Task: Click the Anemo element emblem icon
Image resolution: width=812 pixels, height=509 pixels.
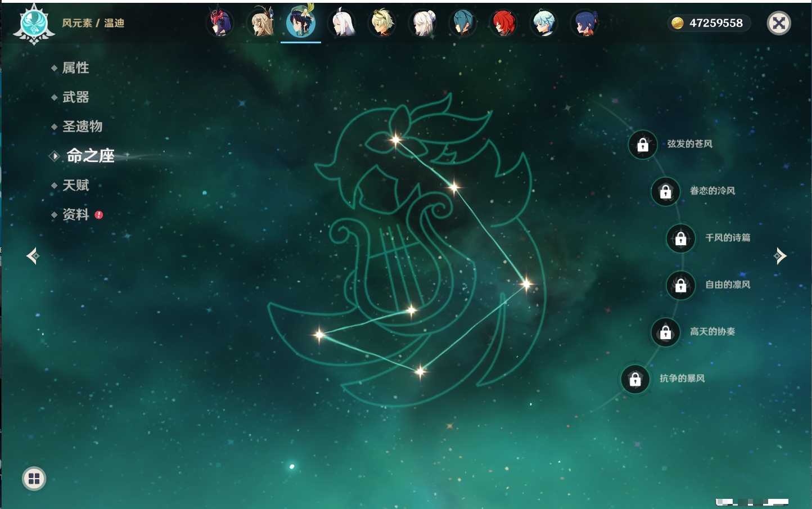Action: 34,24
